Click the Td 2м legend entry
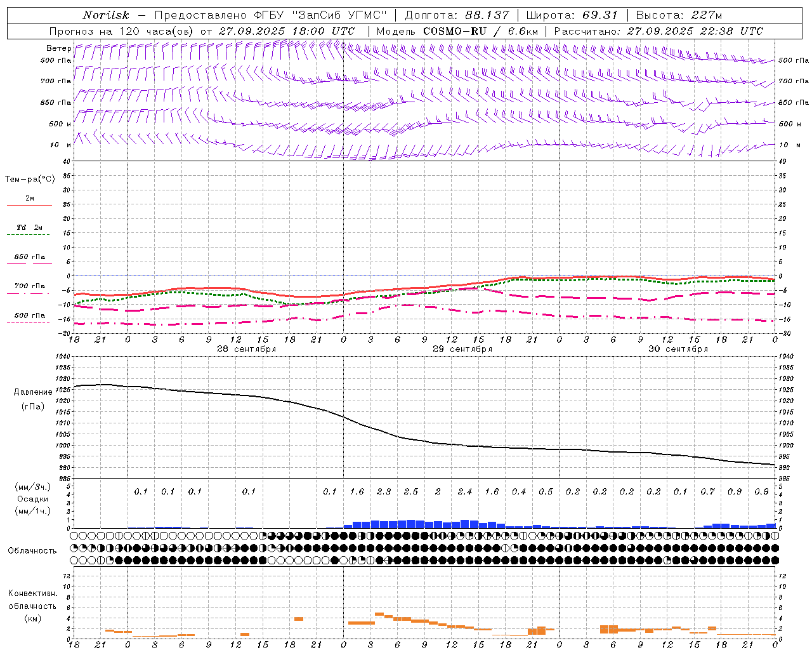This screenshot has width=812, height=650. click(30, 227)
